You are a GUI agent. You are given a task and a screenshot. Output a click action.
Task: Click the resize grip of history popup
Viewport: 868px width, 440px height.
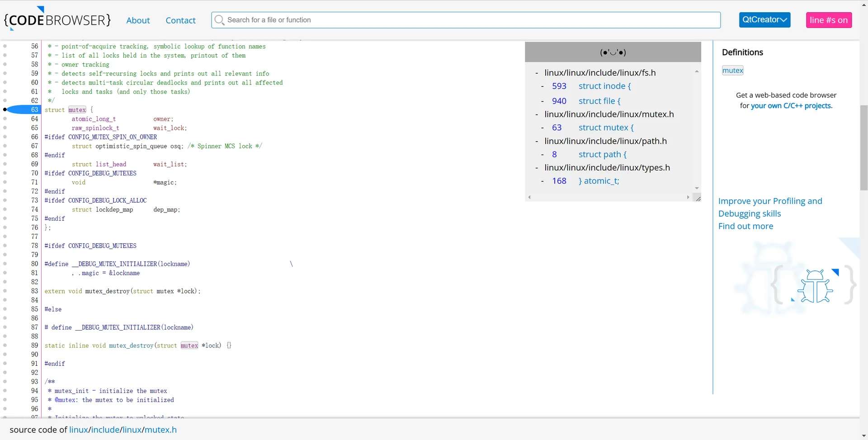(x=698, y=198)
